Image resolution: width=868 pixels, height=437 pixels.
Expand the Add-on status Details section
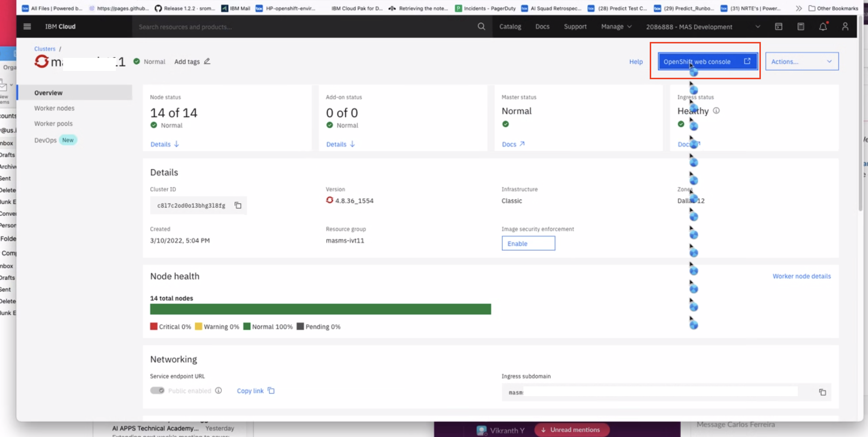click(340, 144)
